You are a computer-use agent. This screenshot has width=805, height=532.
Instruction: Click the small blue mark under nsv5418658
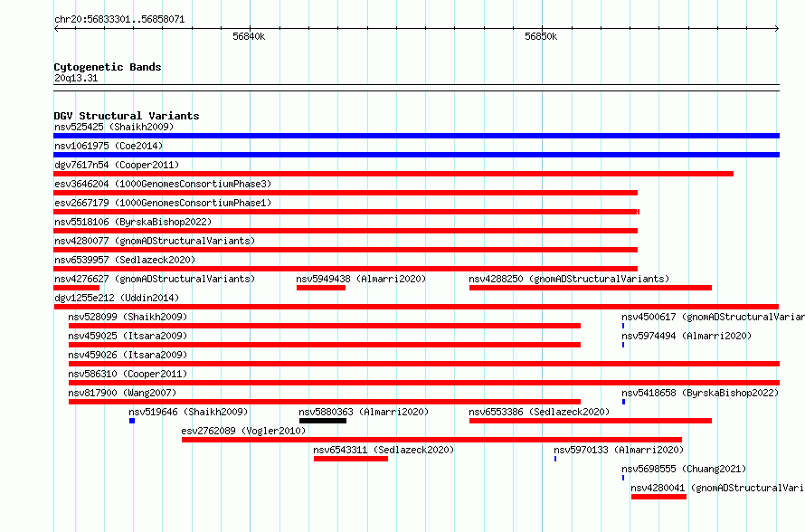pos(624,402)
